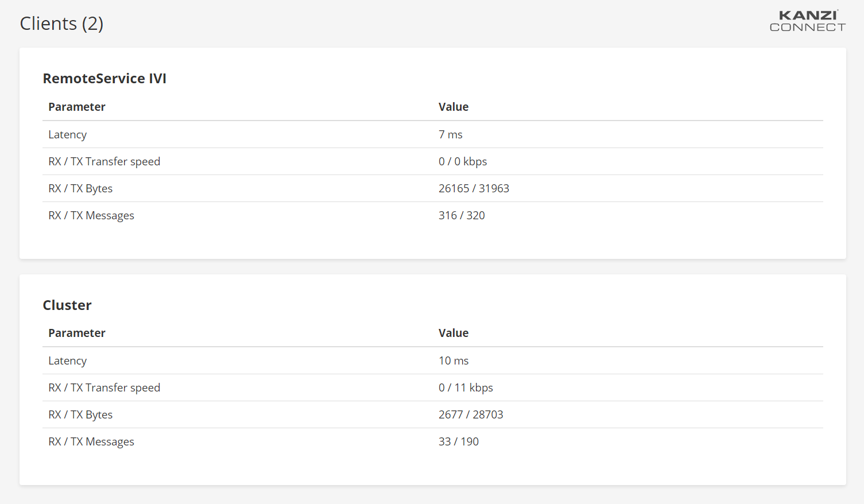The image size is (864, 504).
Task: Click the 0 / 0 kbps value
Action: coord(463,161)
